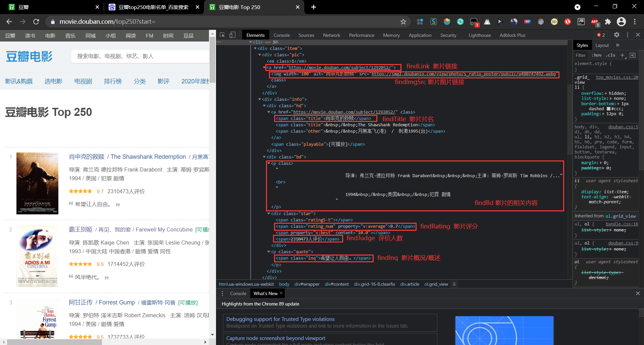The image size is (644, 345).
Task: Toggle the .cls element classes panel
Action: point(610,55)
